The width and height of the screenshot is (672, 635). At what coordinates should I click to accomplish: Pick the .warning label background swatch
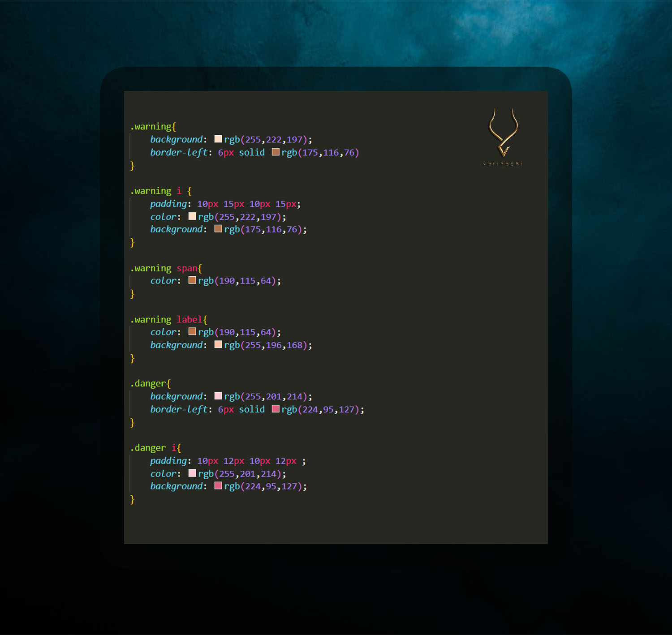(218, 345)
